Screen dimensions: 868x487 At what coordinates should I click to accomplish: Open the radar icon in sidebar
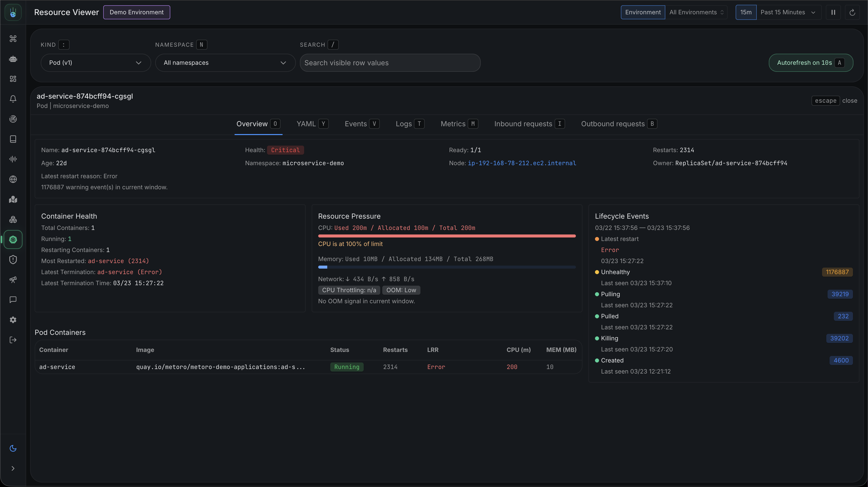click(13, 119)
